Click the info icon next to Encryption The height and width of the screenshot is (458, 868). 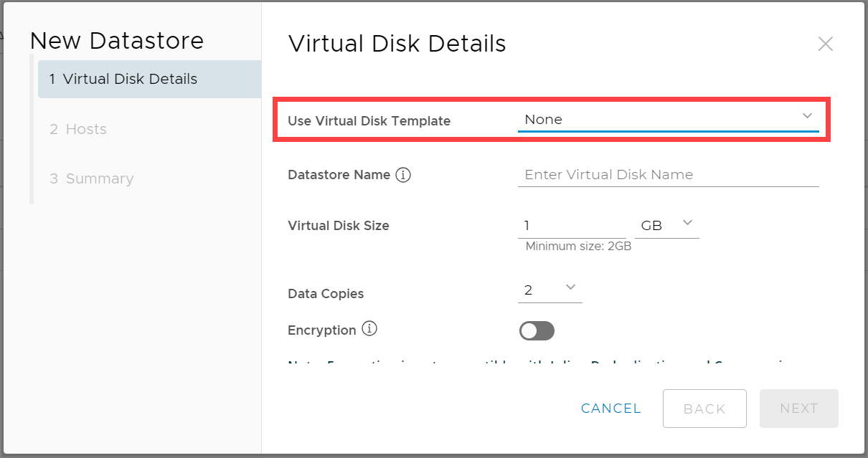tap(369, 329)
